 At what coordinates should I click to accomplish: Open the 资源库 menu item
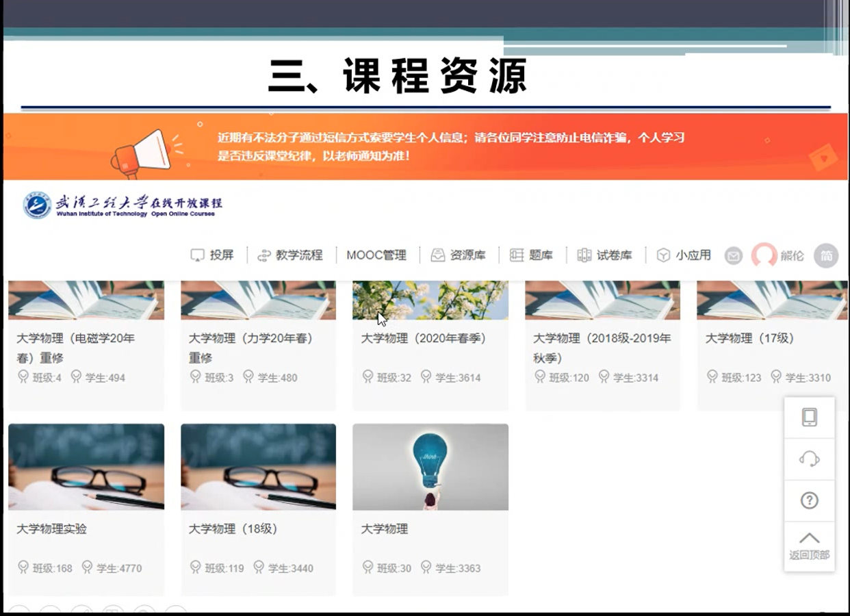tap(467, 255)
